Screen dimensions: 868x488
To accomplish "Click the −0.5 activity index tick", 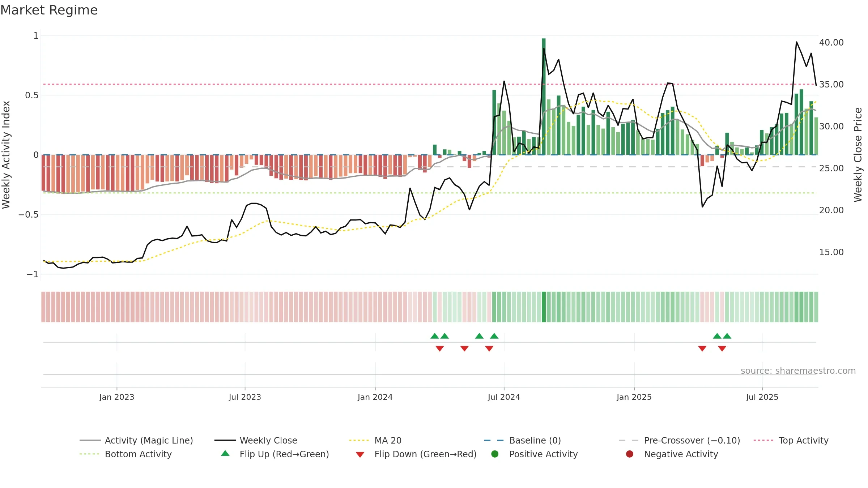I will (x=29, y=214).
